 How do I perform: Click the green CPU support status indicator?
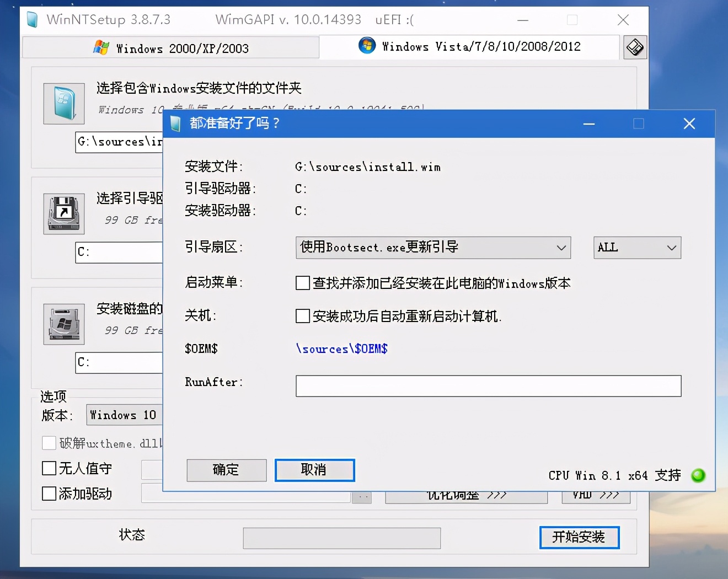698,475
